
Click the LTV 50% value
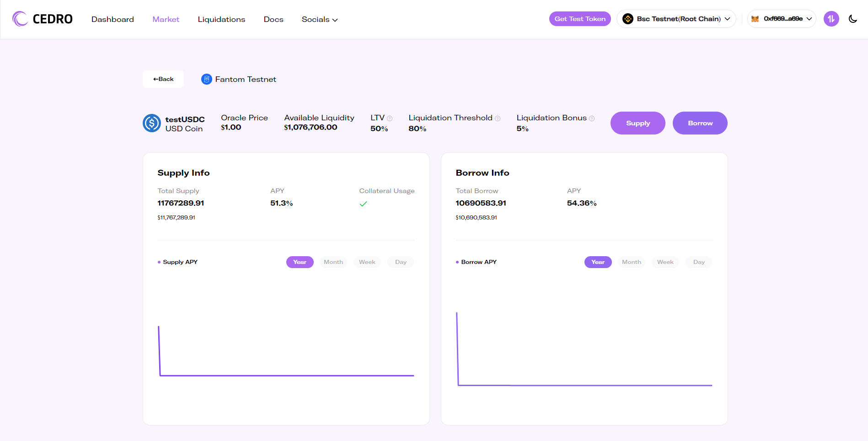click(379, 129)
